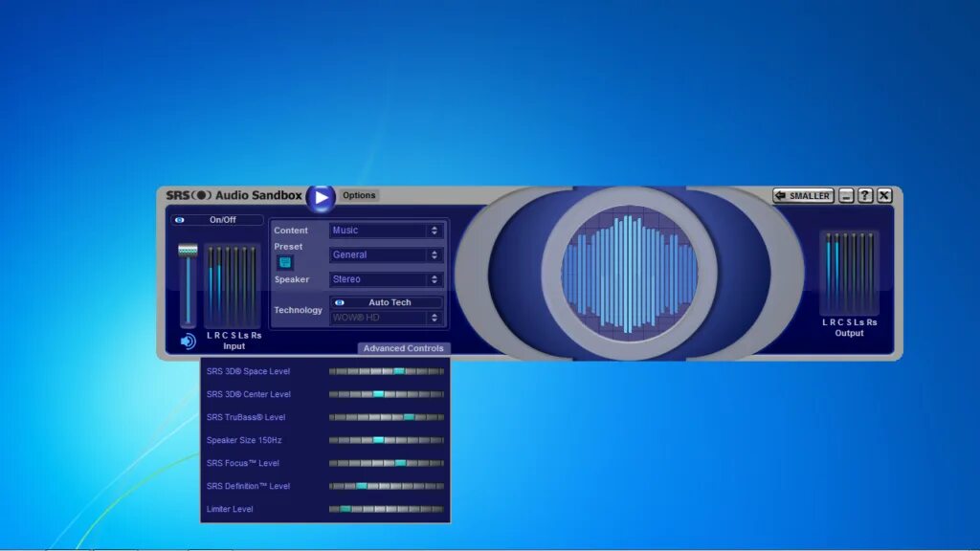The height and width of the screenshot is (551, 980).
Task: Click the SRS Audio Sandbox logo
Action: [234, 195]
